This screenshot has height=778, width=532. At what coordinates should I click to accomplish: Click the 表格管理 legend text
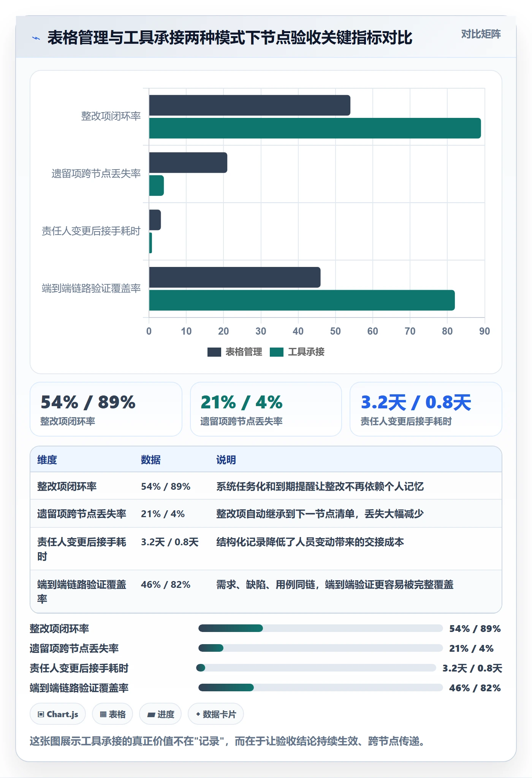tap(244, 352)
